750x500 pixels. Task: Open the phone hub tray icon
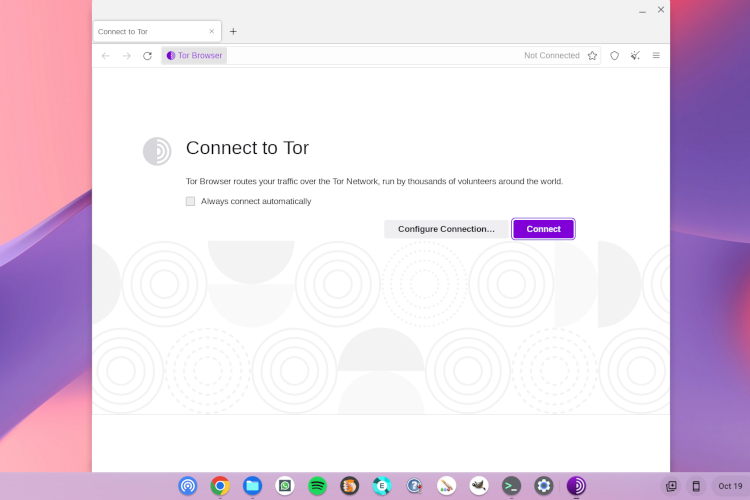(696, 486)
